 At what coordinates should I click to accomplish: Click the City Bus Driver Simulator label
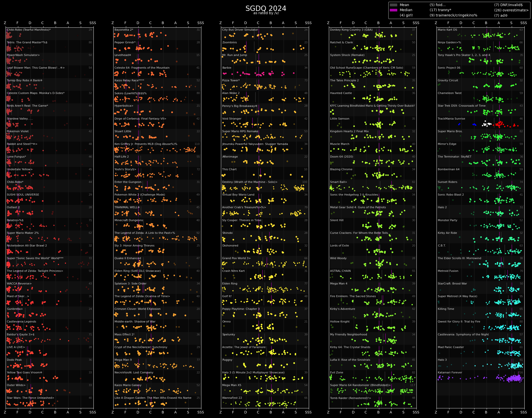point(240,30)
